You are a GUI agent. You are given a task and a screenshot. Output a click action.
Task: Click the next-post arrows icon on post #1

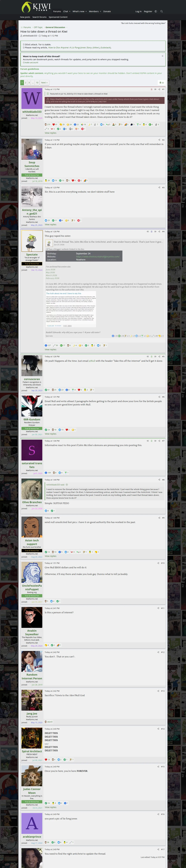pos(155,89)
